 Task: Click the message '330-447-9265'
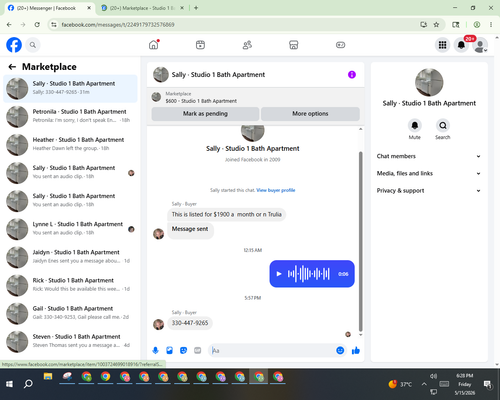click(x=190, y=323)
